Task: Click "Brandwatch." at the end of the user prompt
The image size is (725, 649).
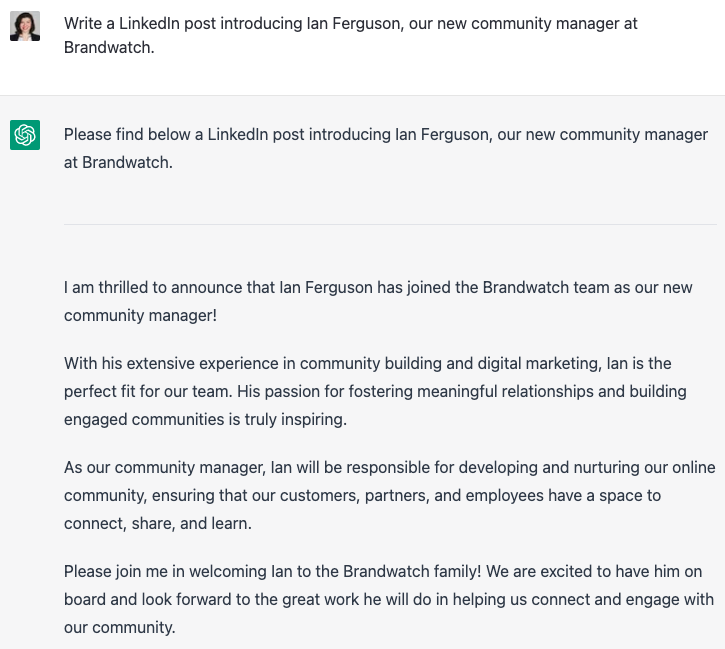Action: click(109, 47)
